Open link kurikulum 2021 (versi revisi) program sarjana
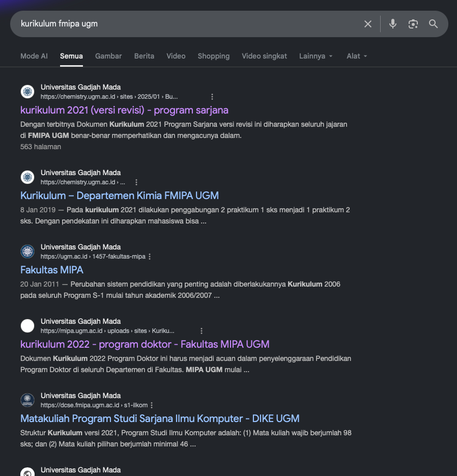Viewport: 457px width, 476px height. 124,110
